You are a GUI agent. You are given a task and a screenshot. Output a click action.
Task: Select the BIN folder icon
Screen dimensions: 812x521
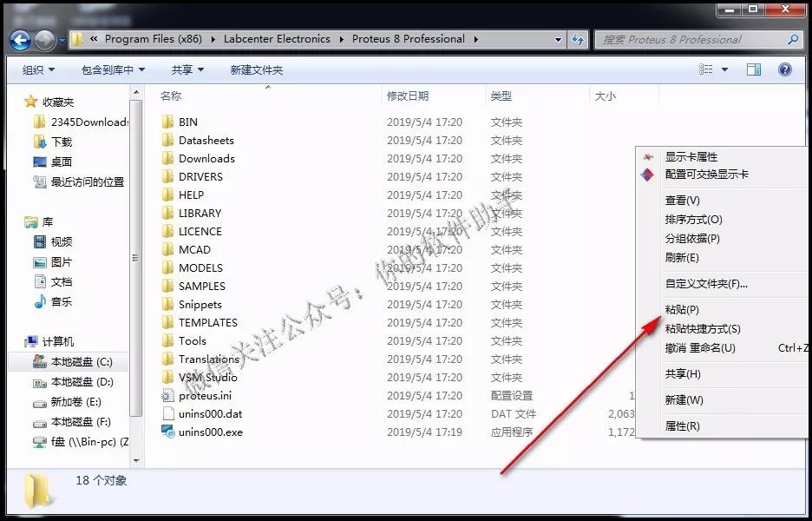tap(167, 122)
